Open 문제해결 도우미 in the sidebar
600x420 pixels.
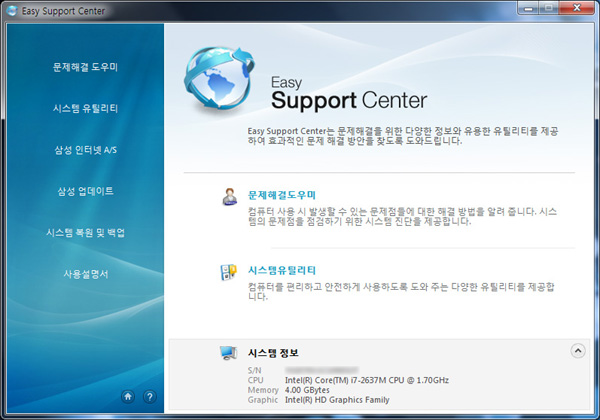point(85,67)
